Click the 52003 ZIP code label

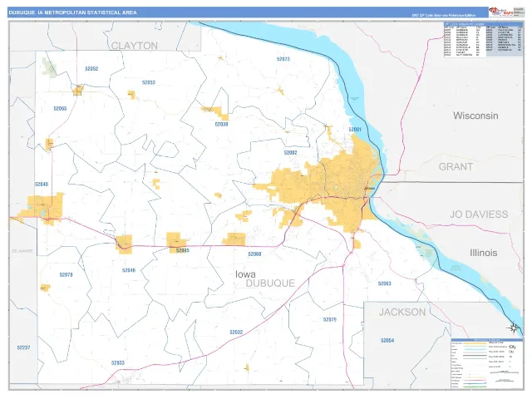[385, 283]
